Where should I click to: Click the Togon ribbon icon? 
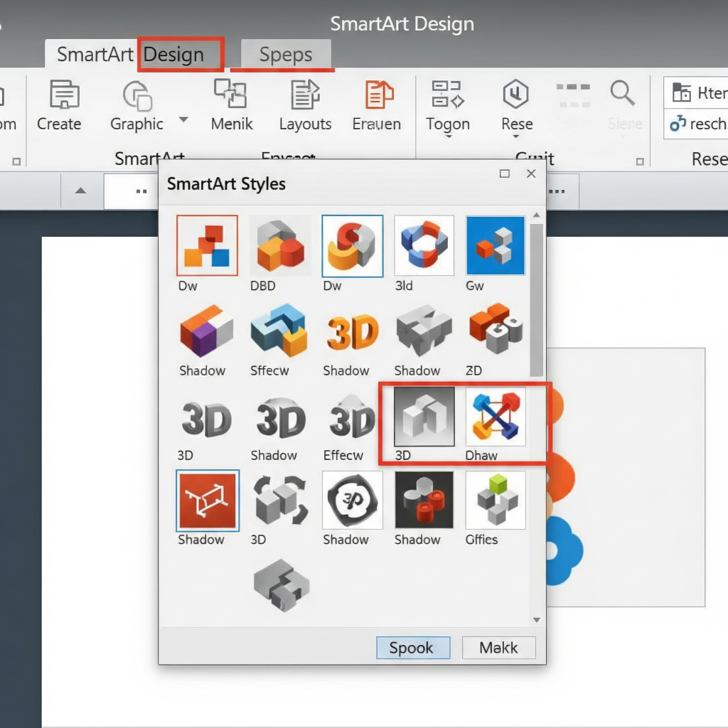(x=447, y=95)
